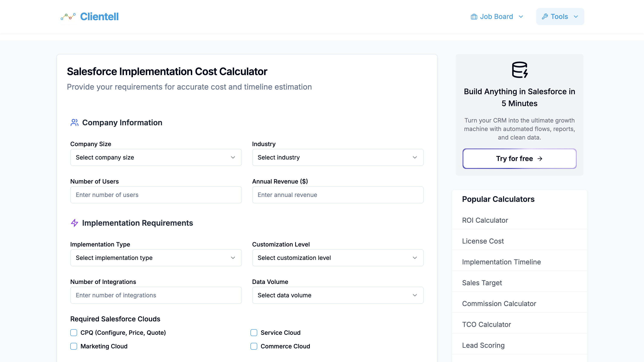The width and height of the screenshot is (644, 362).
Task: Expand the Select industry dropdown
Action: point(338,157)
